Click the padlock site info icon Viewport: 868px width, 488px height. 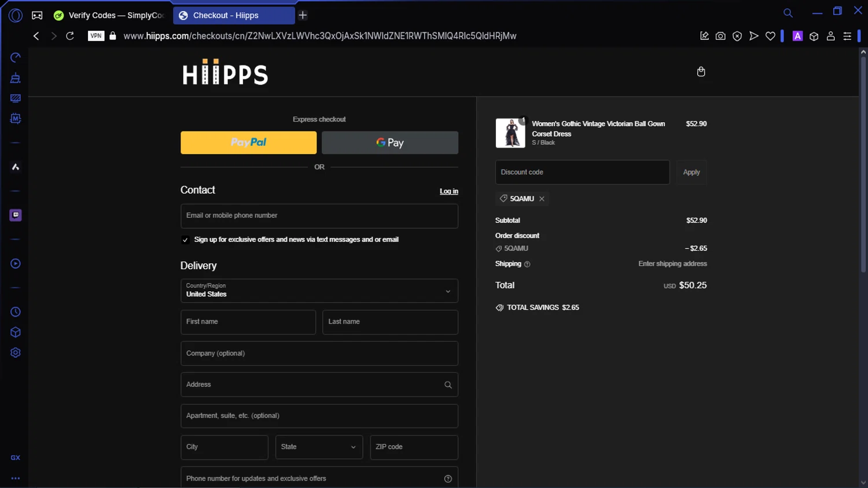[x=113, y=36]
